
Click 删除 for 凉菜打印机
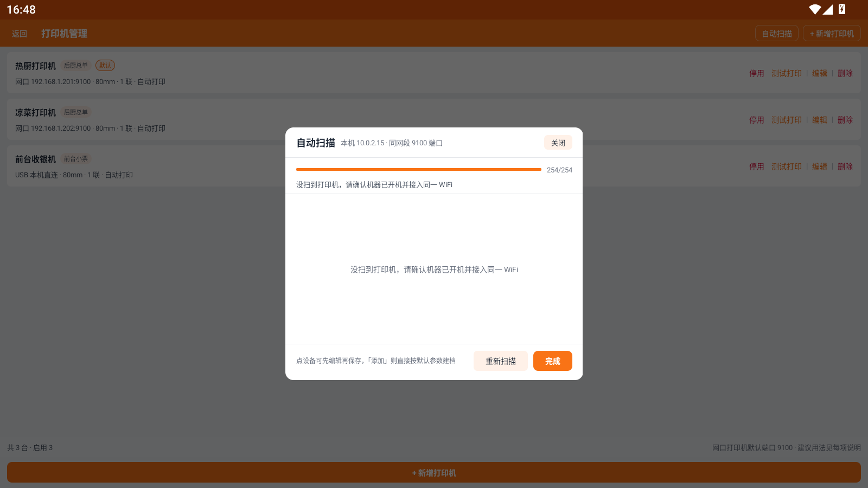coord(845,120)
